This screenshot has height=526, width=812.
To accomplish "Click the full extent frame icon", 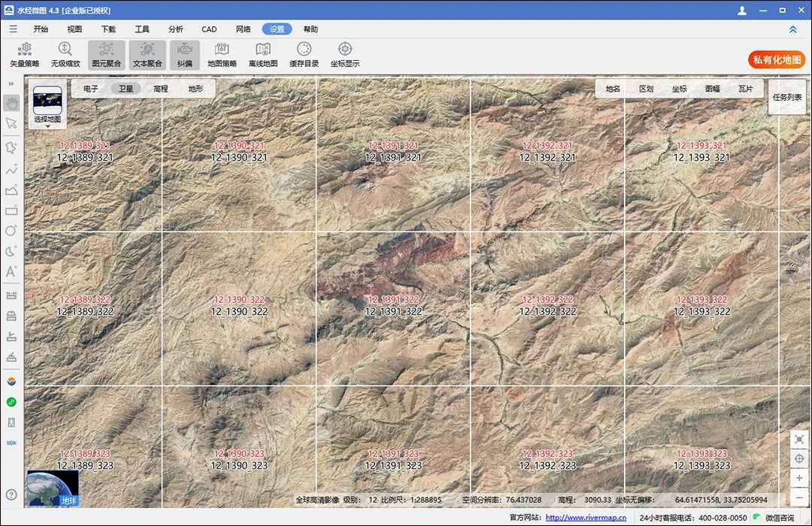I will click(x=799, y=440).
